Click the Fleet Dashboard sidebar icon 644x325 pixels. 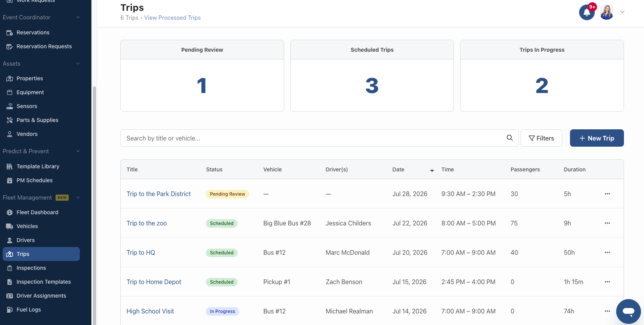click(10, 213)
